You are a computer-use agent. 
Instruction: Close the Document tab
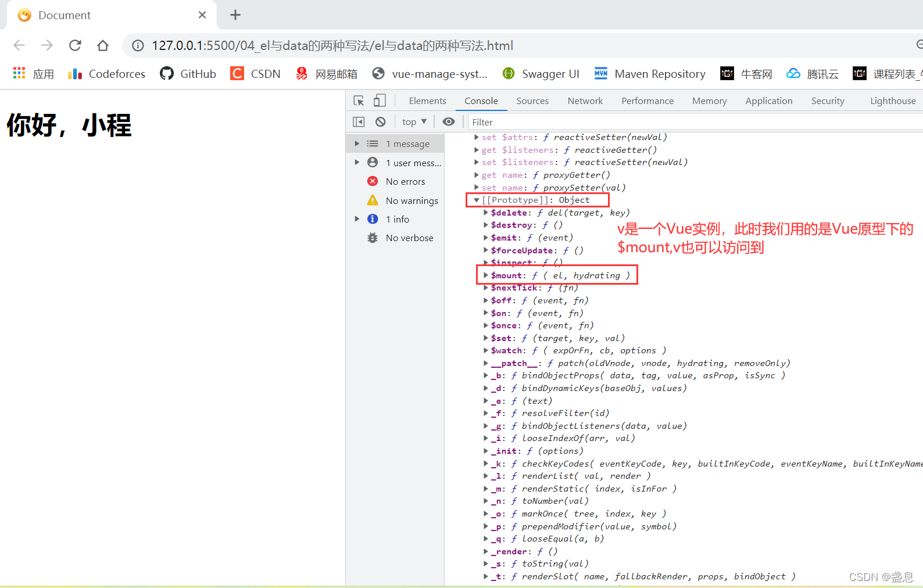202,15
